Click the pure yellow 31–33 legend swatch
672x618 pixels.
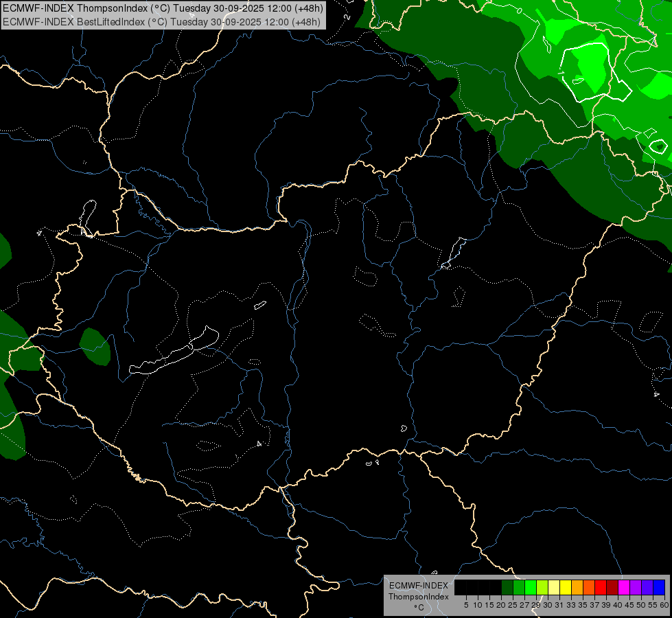tap(566, 587)
